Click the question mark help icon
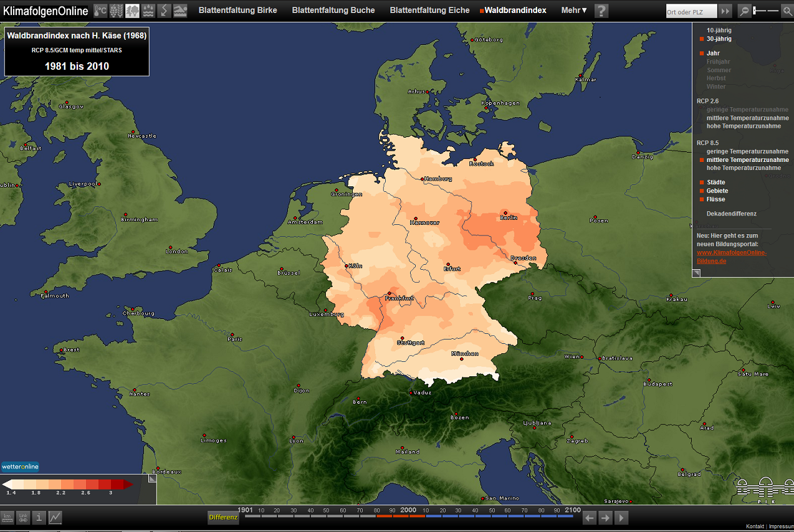This screenshot has width=794, height=532. [601, 11]
